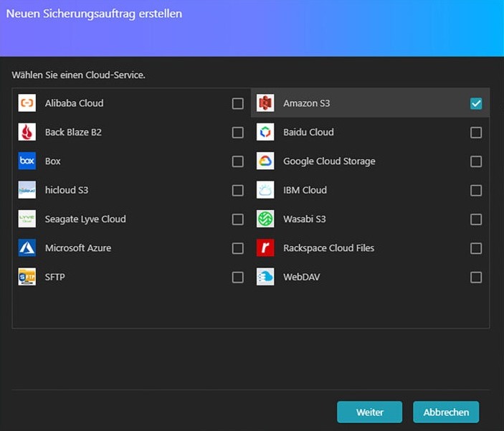This screenshot has width=504, height=431.
Task: Click the WebDAV cloud icon
Action: click(265, 277)
